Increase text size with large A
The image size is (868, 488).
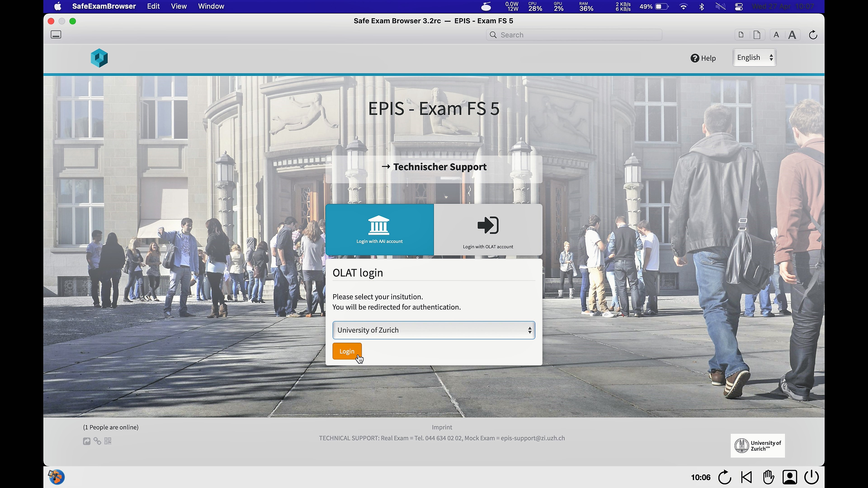[x=792, y=35]
